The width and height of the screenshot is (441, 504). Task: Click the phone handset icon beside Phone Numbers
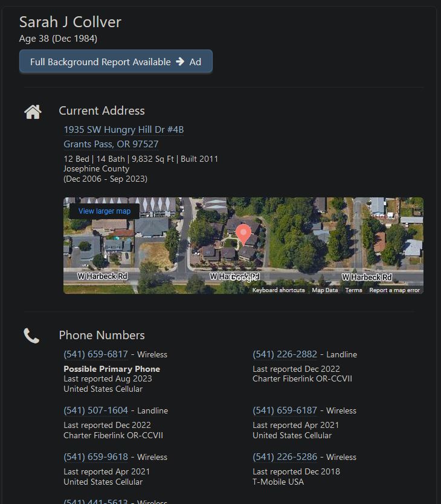[31, 336]
